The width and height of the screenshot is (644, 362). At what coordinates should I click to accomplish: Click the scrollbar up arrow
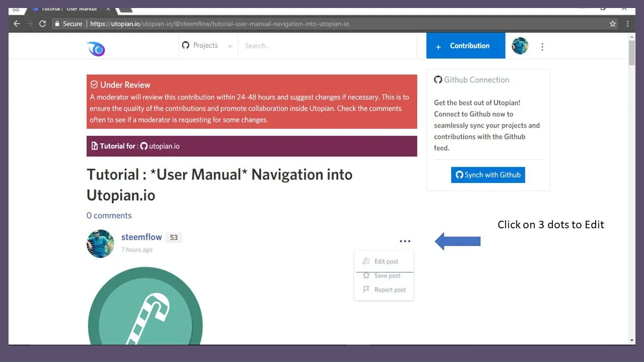coord(632,36)
